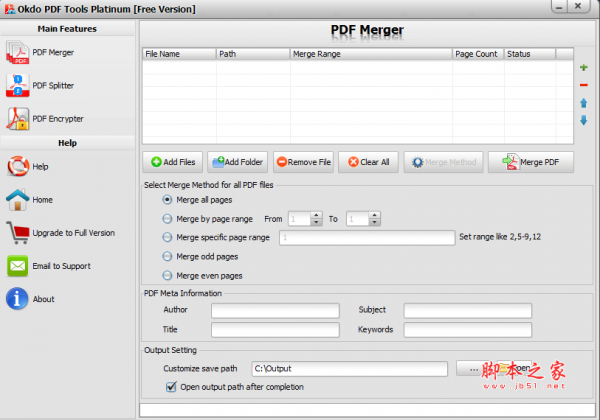The image size is (600, 420).
Task: Click the About sidebar label
Action: coord(44,299)
